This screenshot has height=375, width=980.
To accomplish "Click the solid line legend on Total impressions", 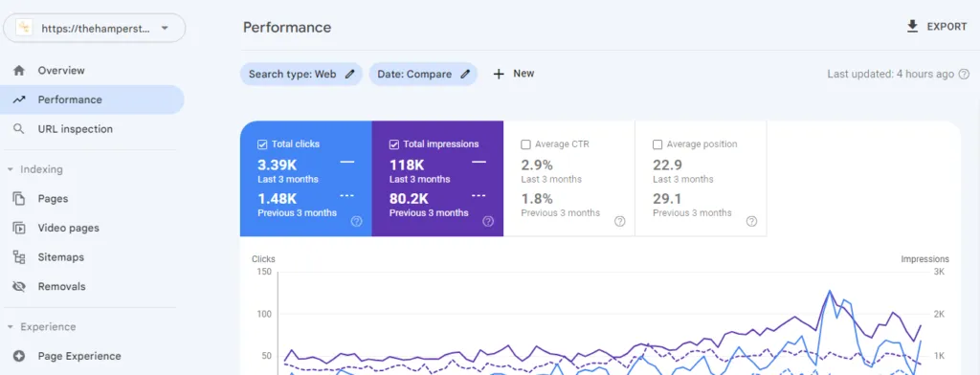I will pos(479,162).
